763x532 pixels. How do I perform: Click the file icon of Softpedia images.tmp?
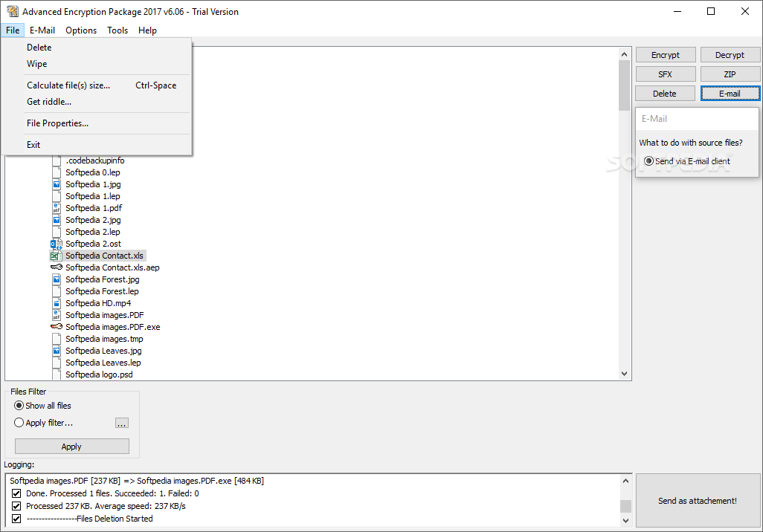(x=57, y=339)
